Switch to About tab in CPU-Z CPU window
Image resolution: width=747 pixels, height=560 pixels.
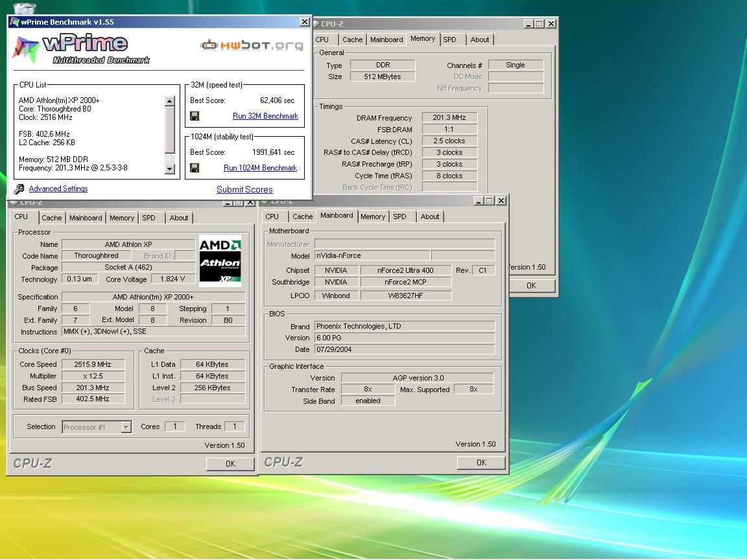coord(179,218)
